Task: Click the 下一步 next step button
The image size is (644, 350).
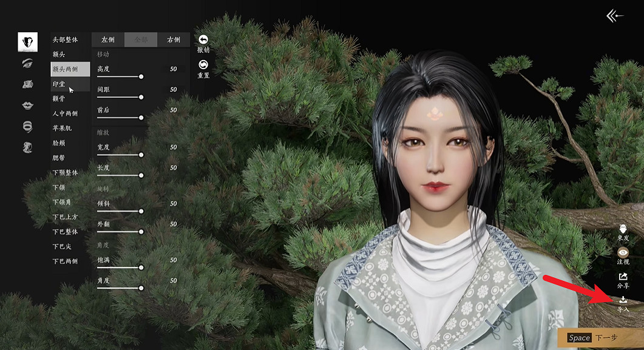Action: click(x=600, y=337)
